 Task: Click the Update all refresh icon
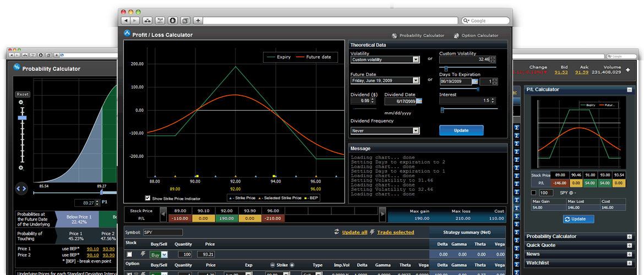[x=336, y=232]
